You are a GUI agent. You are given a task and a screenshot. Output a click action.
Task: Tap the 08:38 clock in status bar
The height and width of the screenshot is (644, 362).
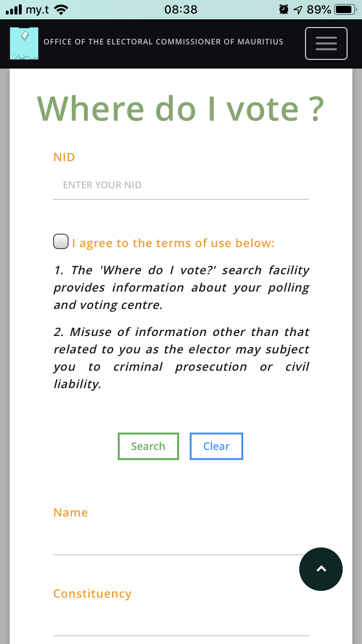coord(181,10)
